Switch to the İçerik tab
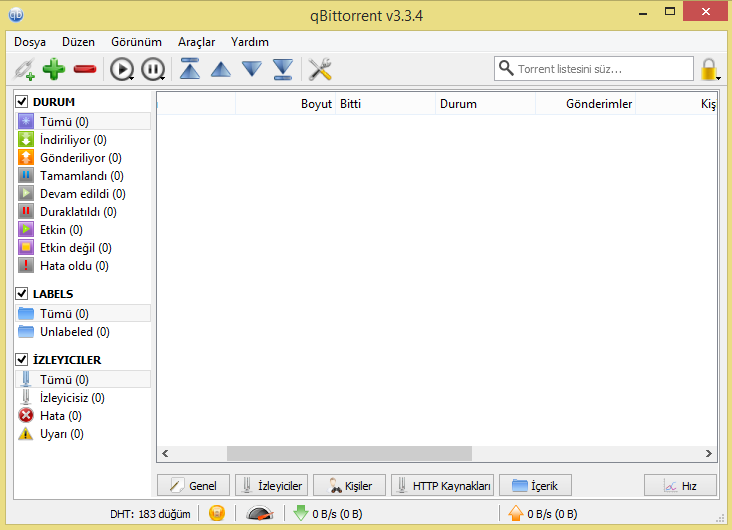Viewport: 732px width, 530px height. (535, 485)
